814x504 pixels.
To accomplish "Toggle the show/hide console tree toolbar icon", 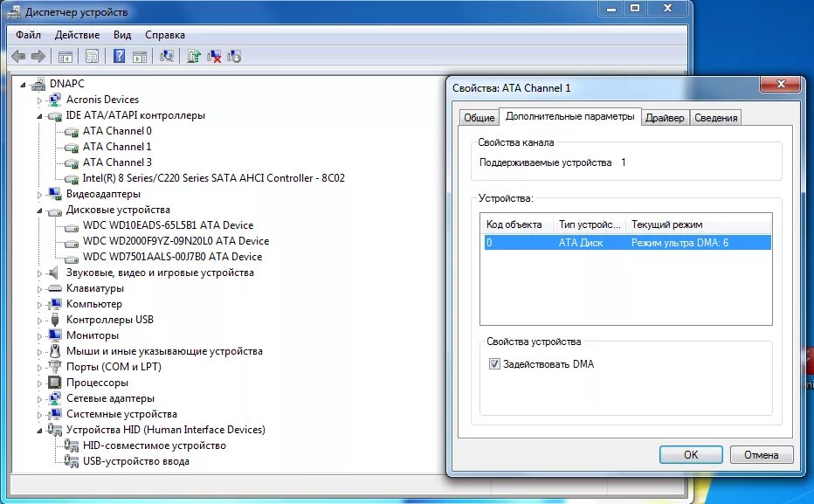I will [x=66, y=57].
